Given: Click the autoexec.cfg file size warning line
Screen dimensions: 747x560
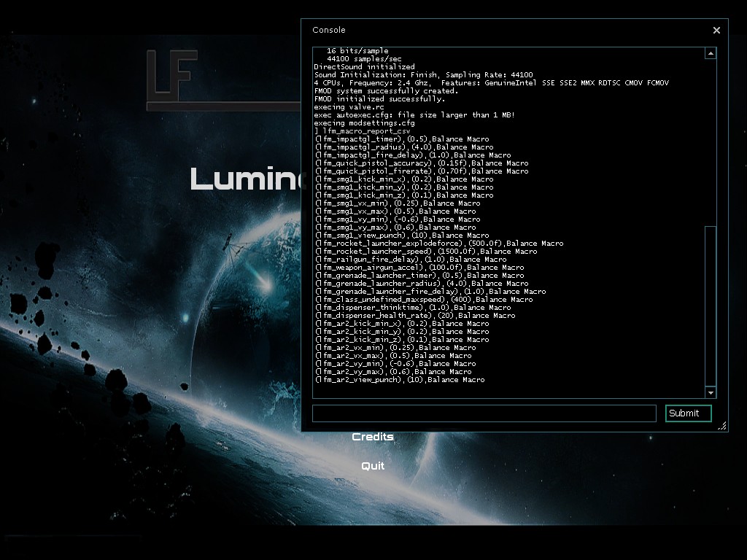Looking at the screenshot, I should coord(414,115).
